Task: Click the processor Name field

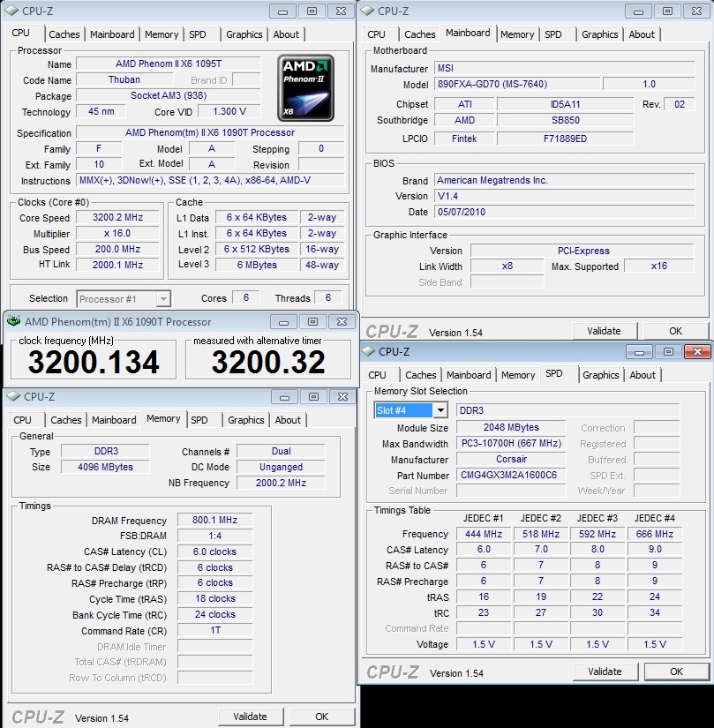Action: point(168,64)
